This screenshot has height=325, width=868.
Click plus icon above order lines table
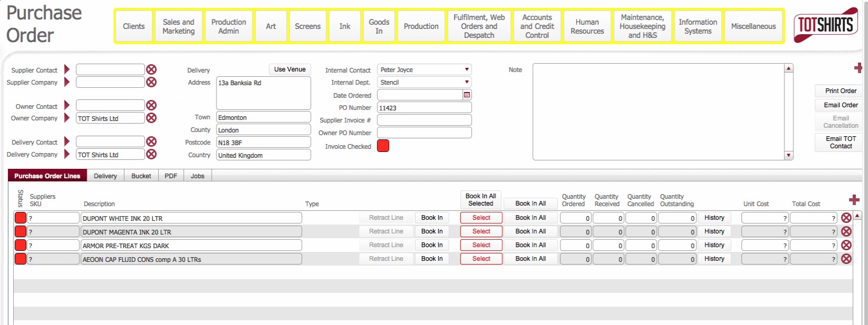pos(854,200)
